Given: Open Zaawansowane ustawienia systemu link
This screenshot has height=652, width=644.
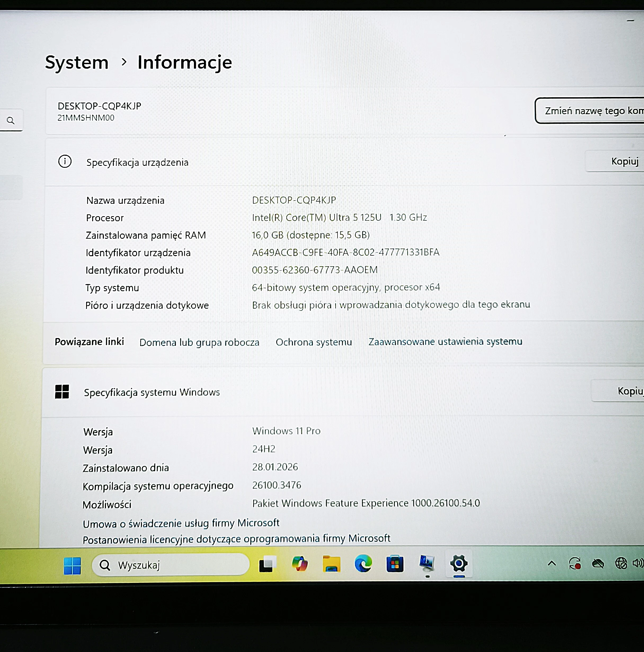Looking at the screenshot, I should coord(445,341).
